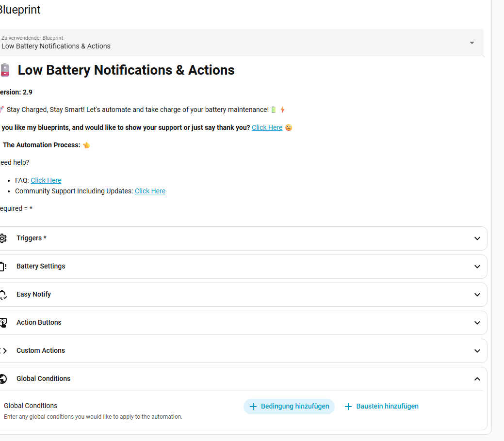This screenshot has height=441, width=504.
Task: Click the battery emoji next to the title
Action: pos(4,70)
